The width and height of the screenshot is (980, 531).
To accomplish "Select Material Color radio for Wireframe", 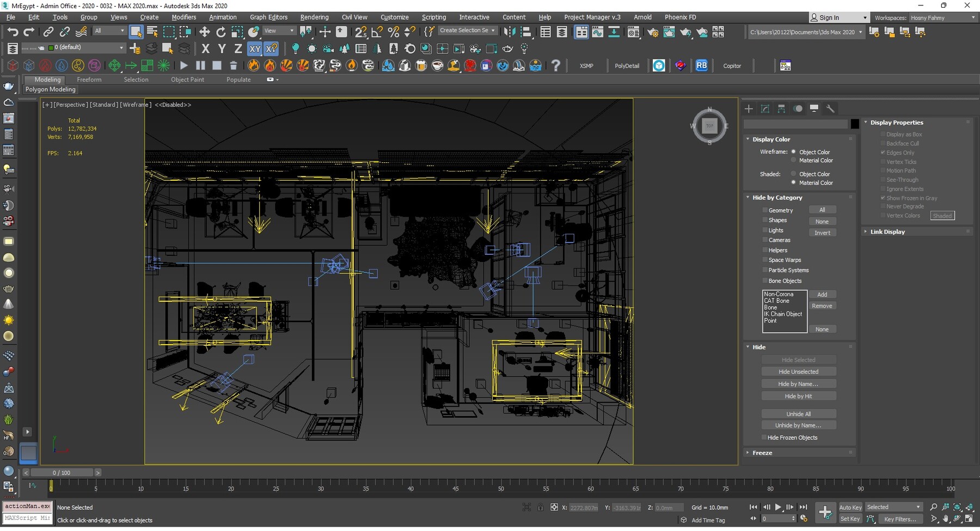I will 793,160.
